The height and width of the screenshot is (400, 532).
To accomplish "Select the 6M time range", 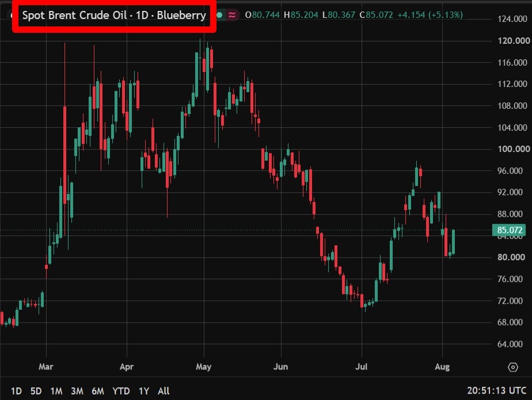I will pyautogui.click(x=98, y=391).
